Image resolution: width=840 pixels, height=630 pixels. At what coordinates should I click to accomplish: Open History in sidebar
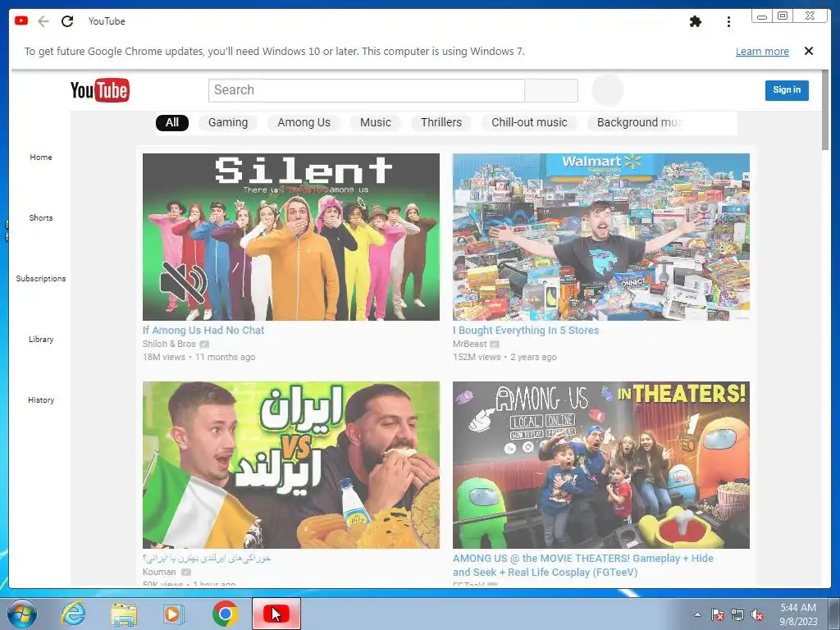[x=41, y=399]
